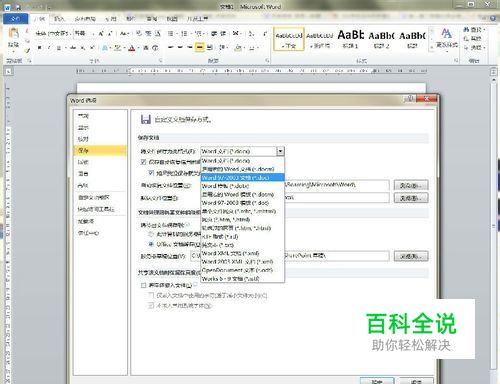This screenshot has width=500, height=384.
Task: Click the Subscript icon
Action: click(x=83, y=48)
